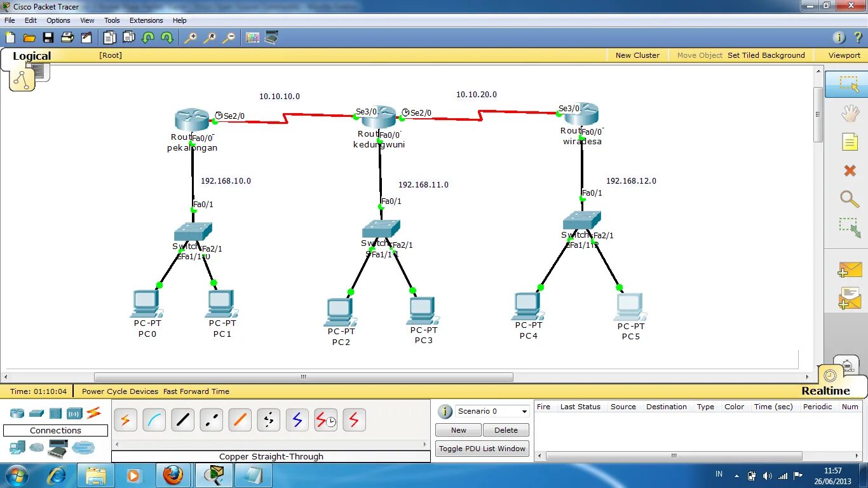Select the pekalongan router
This screenshot has height=488, width=868.
[x=191, y=119]
